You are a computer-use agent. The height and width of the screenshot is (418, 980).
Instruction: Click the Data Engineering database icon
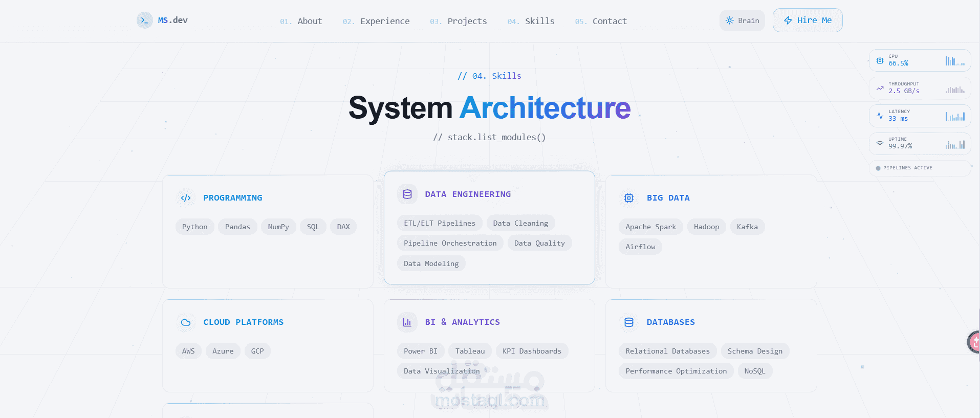coord(407,194)
